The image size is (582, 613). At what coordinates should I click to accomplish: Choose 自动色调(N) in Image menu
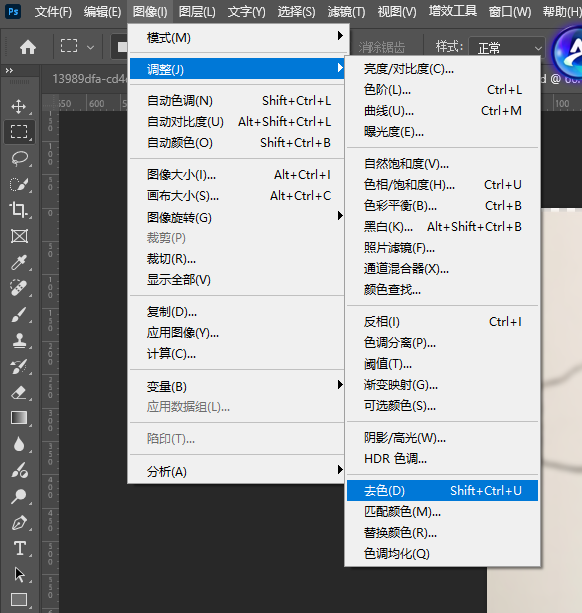[239, 100]
